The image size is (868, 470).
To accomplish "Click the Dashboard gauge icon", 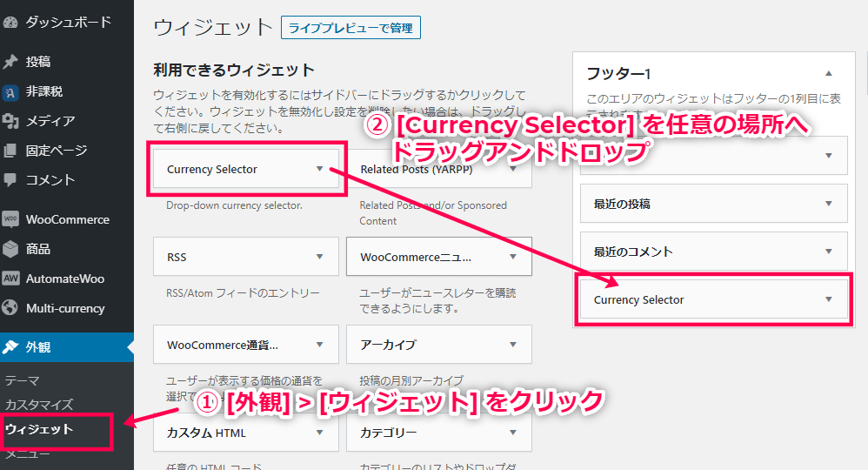I will (10, 22).
